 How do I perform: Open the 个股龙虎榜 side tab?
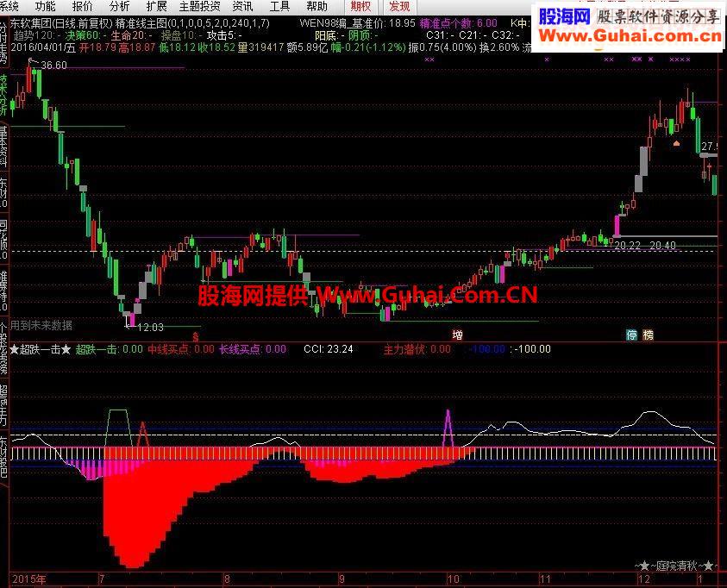click(3, 347)
